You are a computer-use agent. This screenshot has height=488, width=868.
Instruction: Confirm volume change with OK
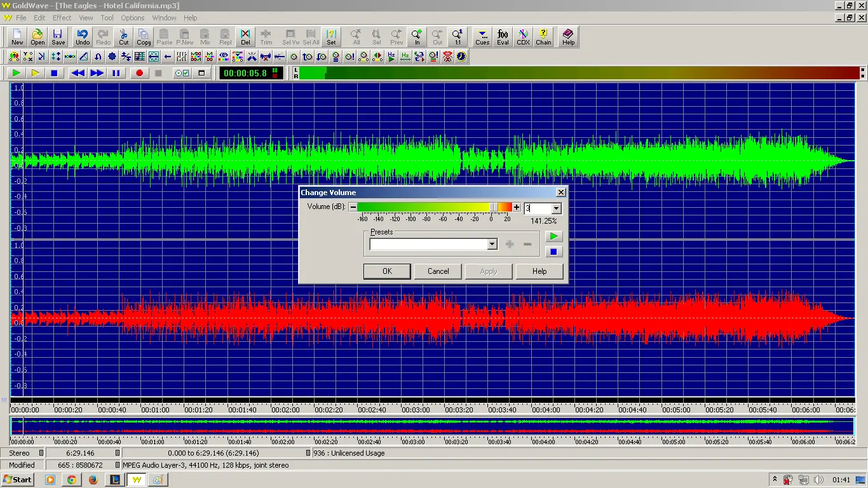(x=386, y=271)
